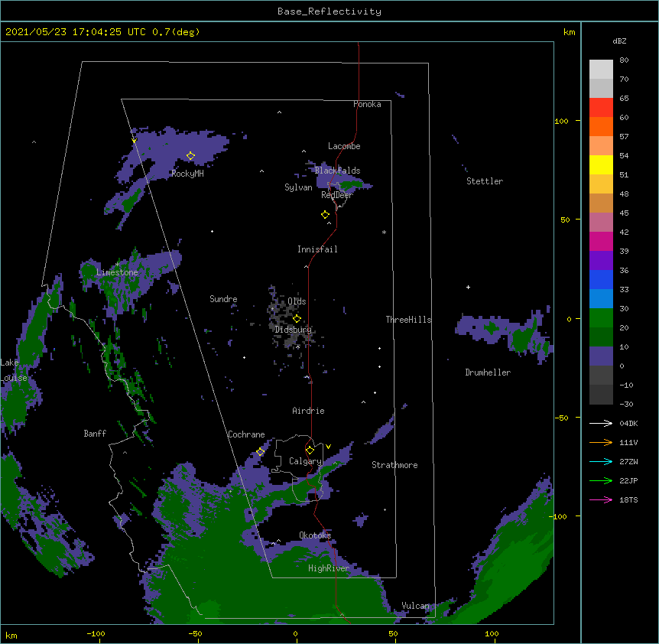Click the green 20-30 dBZ color swatch
Viewport: 659px width, 644px height.
pos(601,318)
